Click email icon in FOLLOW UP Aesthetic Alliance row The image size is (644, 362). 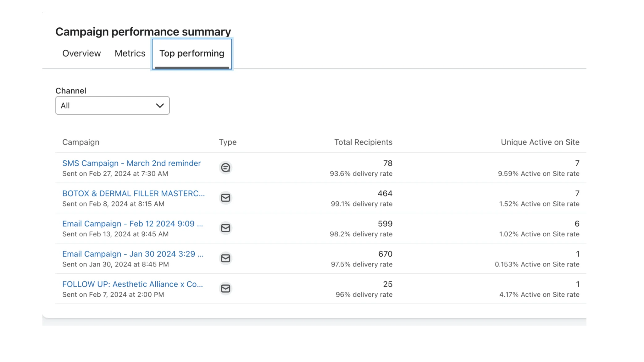point(225,288)
